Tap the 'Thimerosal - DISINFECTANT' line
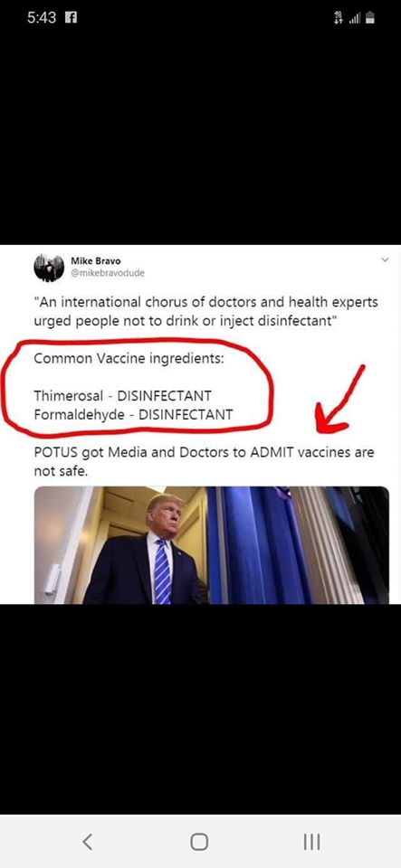Image resolution: width=401 pixels, height=868 pixels. [x=122, y=396]
